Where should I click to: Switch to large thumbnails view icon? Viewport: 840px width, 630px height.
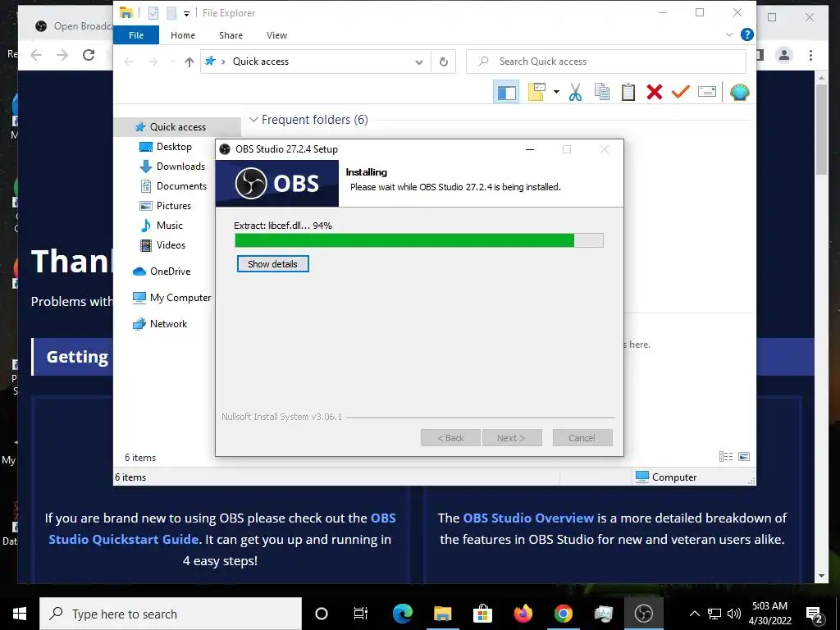744,456
